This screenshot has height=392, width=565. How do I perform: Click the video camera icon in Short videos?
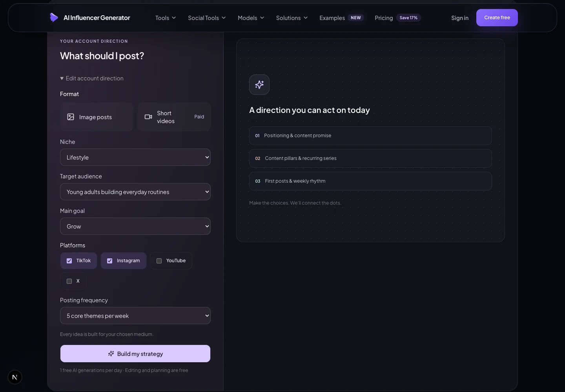click(x=148, y=117)
